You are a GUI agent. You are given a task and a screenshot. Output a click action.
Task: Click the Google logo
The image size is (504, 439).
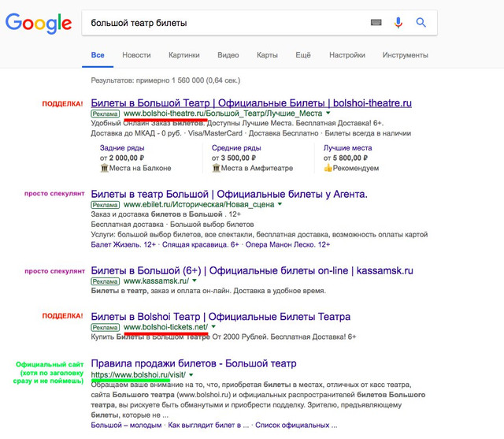(x=39, y=23)
